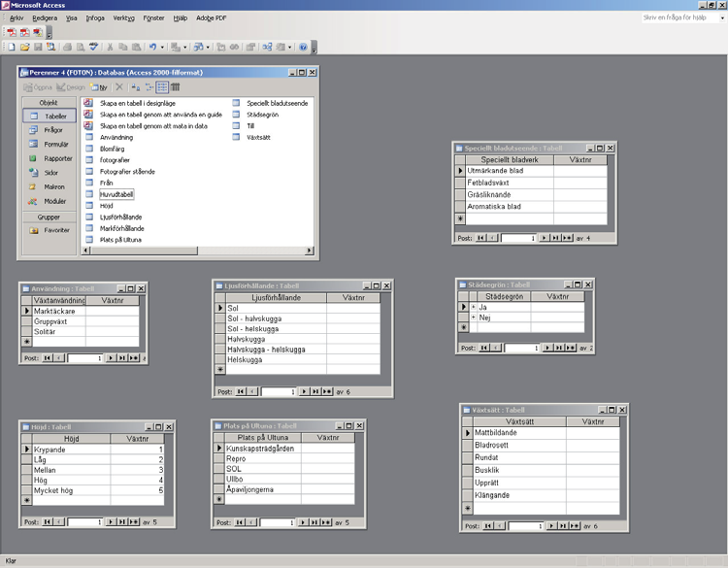Go to next record in Höjd table
This screenshot has width=728, height=568.
(111, 521)
